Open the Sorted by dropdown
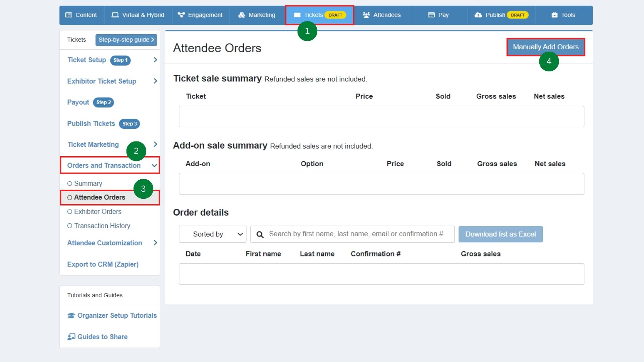The width and height of the screenshot is (644, 362). point(212,234)
